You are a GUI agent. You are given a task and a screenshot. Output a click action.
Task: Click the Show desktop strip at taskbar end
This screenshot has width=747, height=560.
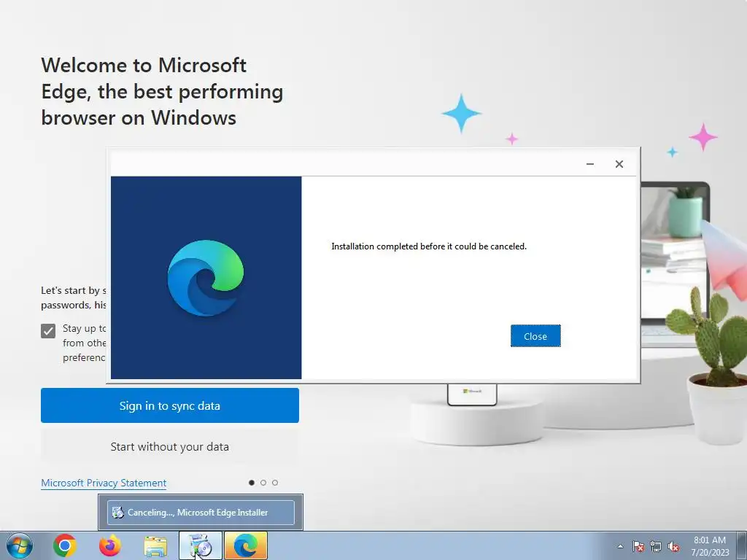point(742,545)
